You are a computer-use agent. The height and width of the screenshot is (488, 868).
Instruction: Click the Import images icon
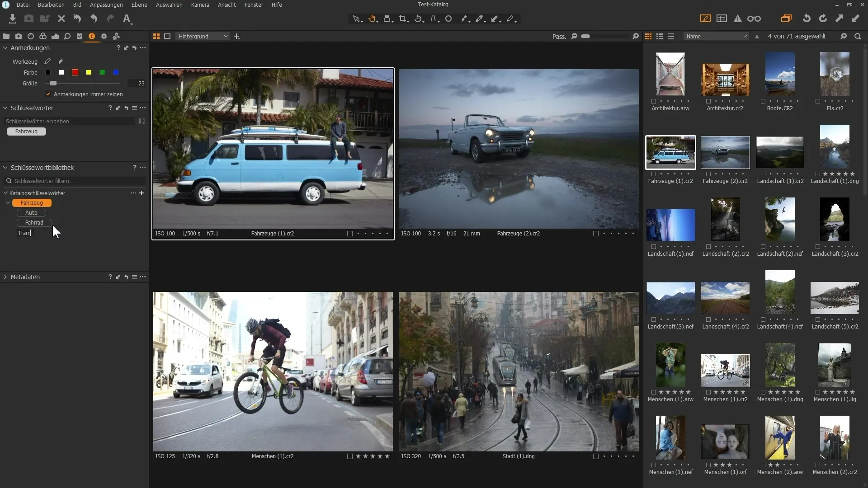tap(13, 19)
